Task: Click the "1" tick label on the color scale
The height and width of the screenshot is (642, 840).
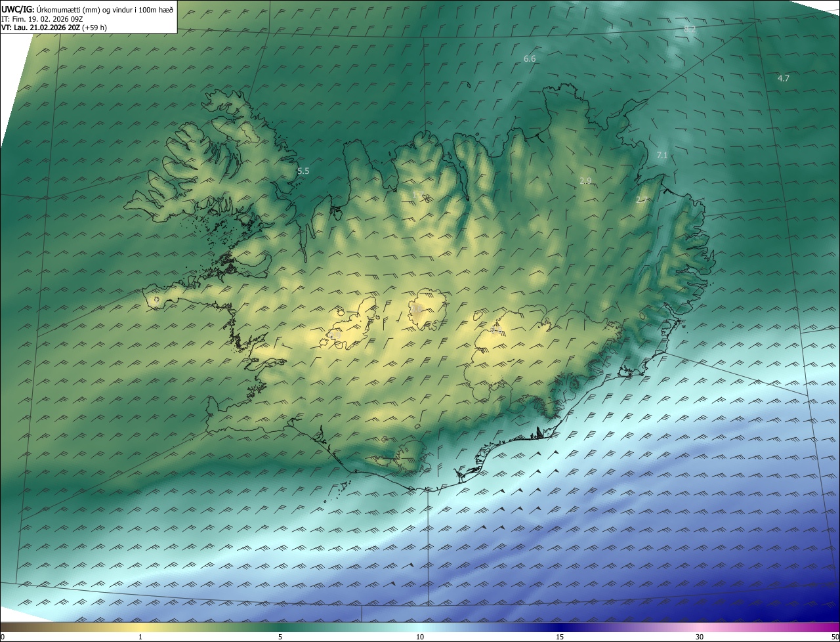Action: [x=140, y=637]
